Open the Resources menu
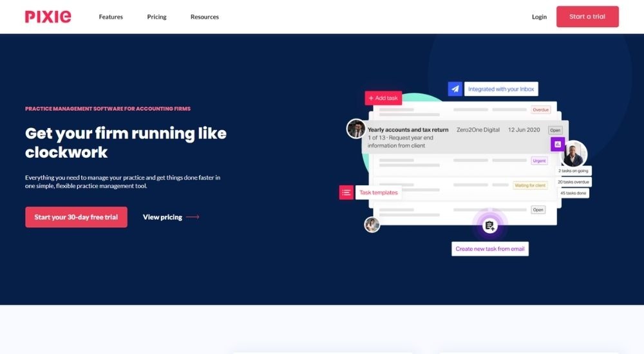Image resolution: width=644 pixels, height=354 pixels. coord(205,17)
